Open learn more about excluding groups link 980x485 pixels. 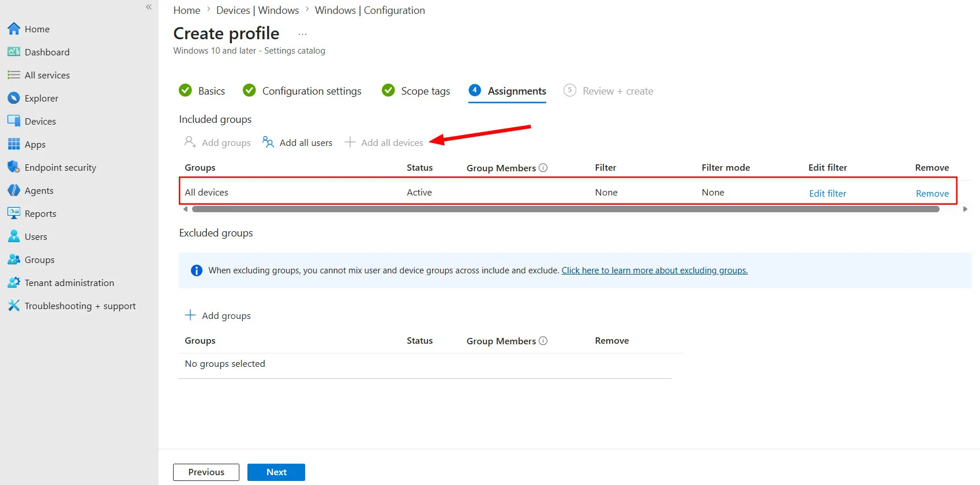(655, 270)
